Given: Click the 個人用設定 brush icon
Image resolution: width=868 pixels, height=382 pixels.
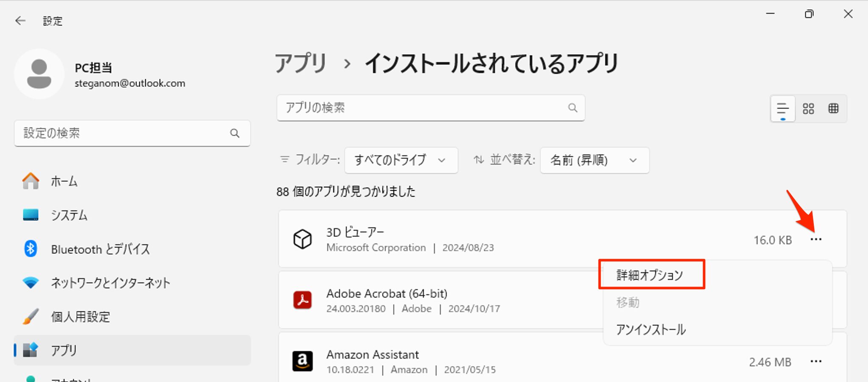Looking at the screenshot, I should coord(30,316).
